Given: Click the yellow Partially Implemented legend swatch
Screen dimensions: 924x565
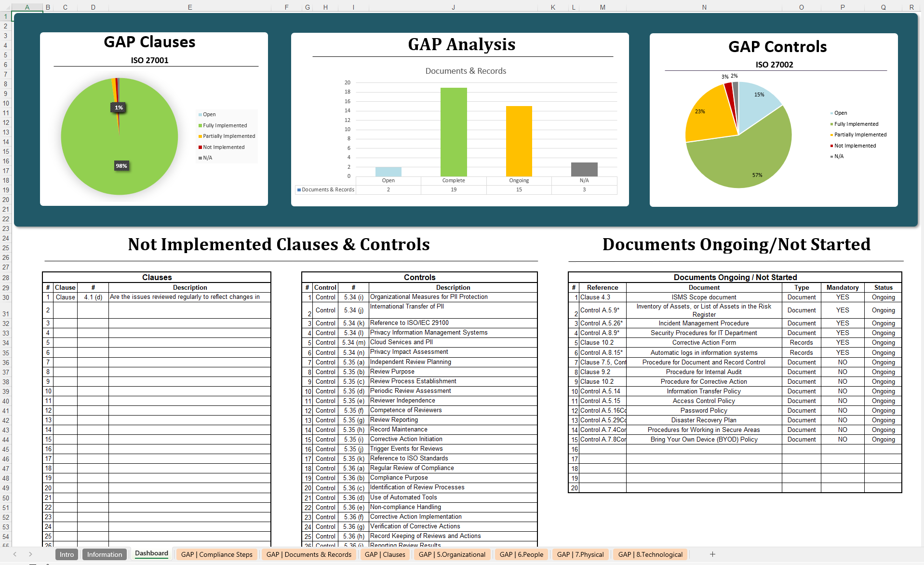Looking at the screenshot, I should [x=200, y=136].
